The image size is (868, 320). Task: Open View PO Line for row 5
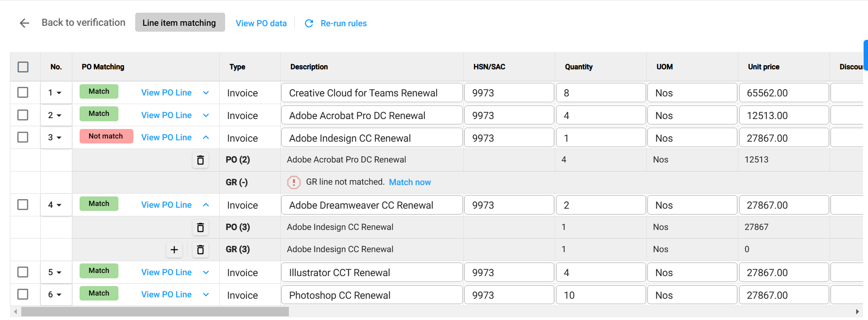(x=166, y=272)
